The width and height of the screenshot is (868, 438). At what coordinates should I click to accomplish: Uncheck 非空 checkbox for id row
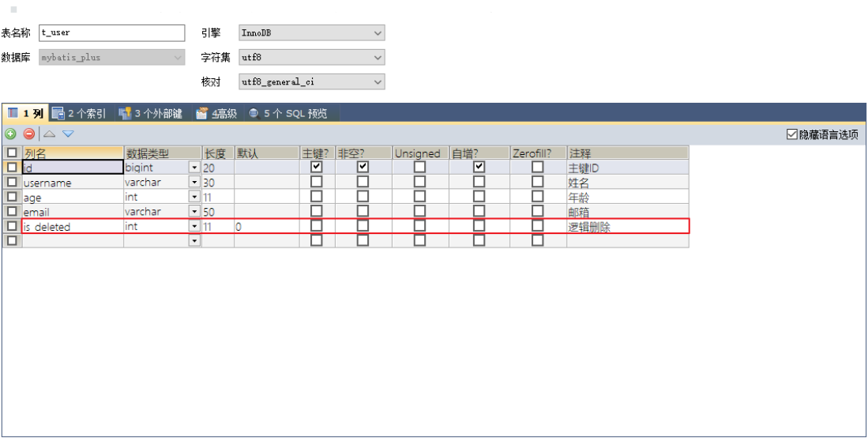(x=363, y=166)
